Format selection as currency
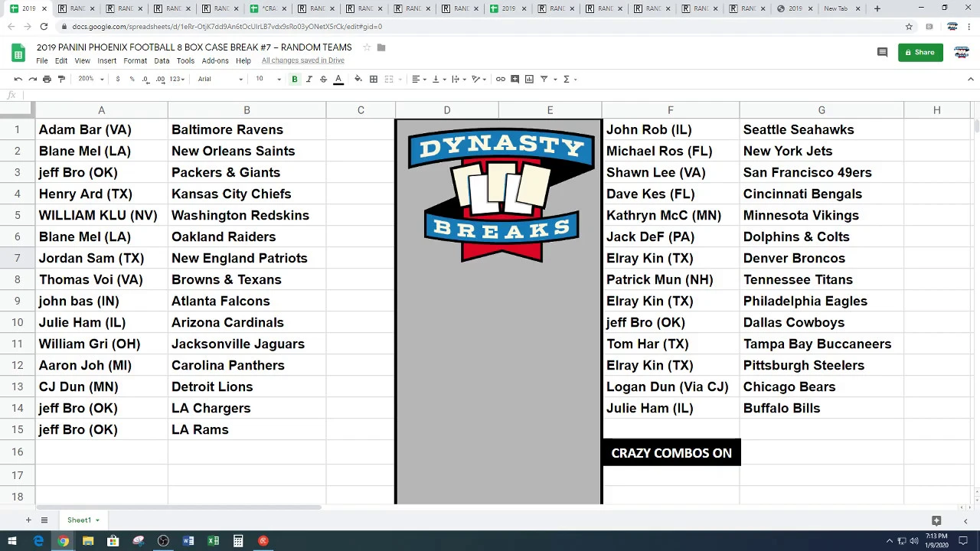 tap(117, 79)
